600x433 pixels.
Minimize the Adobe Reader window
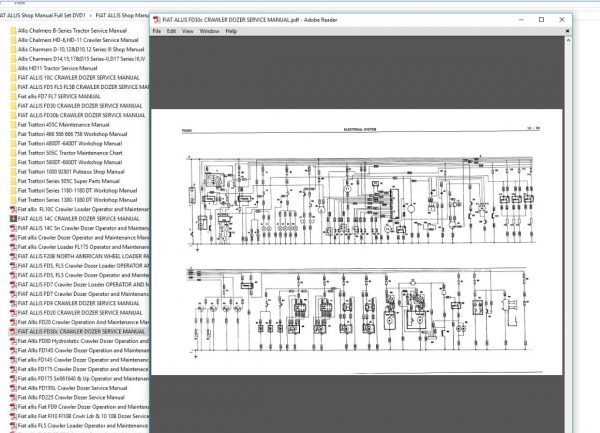click(521, 20)
